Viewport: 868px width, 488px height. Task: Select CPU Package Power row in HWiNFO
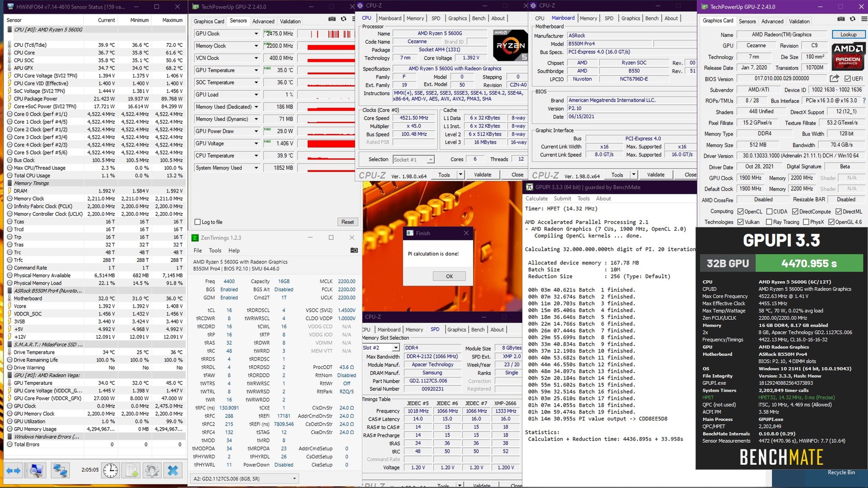pos(95,99)
